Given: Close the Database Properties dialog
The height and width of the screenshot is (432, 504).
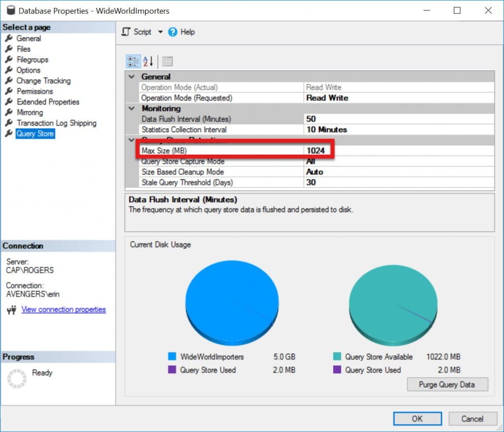Looking at the screenshot, I should (x=488, y=10).
